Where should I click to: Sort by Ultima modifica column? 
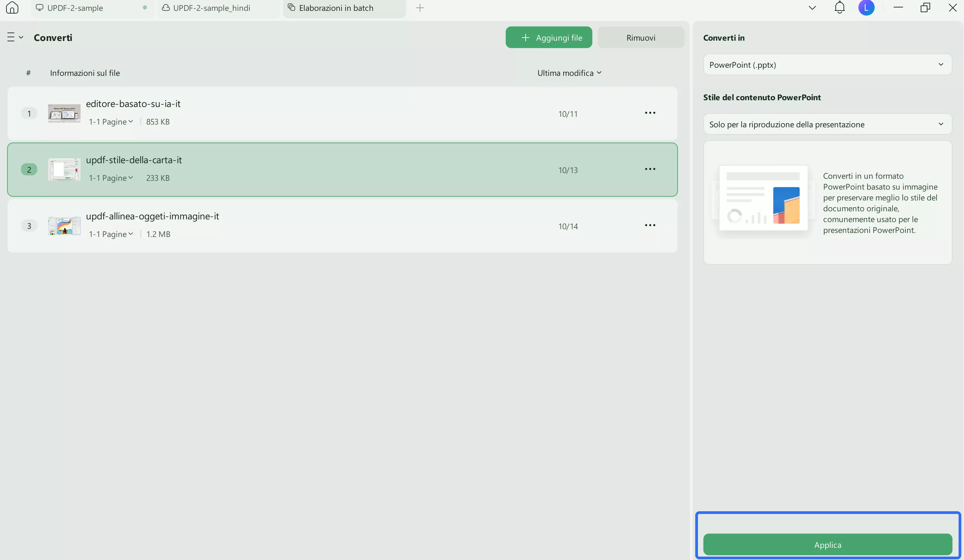(x=569, y=73)
